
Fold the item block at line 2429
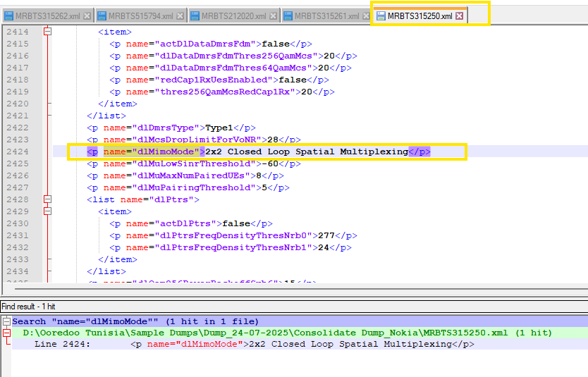tap(48, 211)
